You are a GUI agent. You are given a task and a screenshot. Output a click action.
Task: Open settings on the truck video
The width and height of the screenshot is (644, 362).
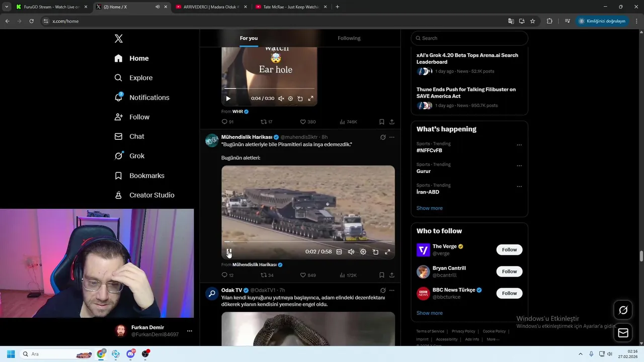tap(363, 252)
